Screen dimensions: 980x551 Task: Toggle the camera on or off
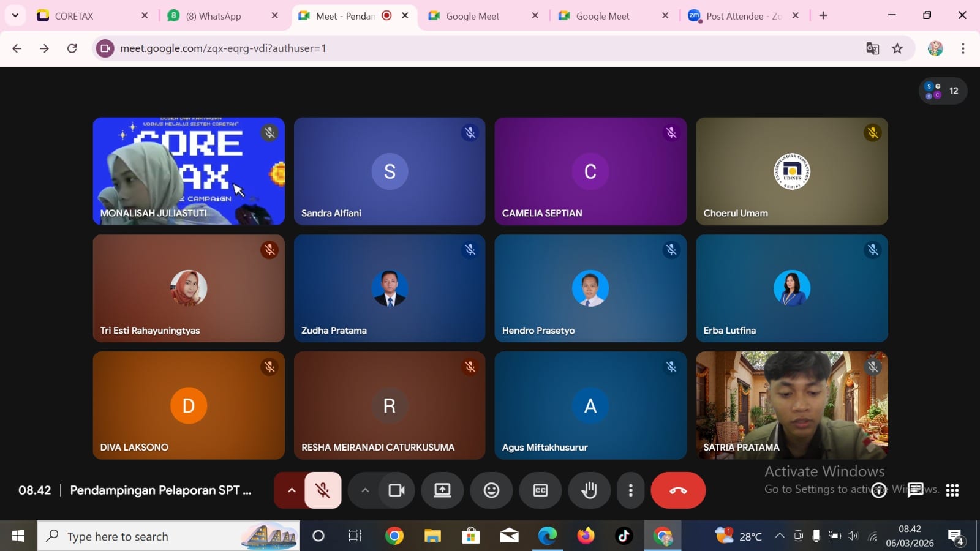point(396,490)
